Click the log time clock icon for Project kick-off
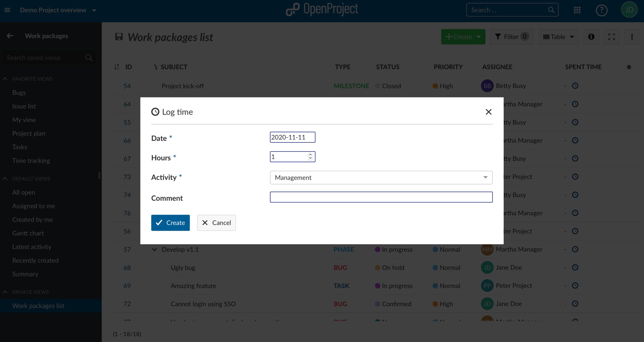 click(575, 86)
